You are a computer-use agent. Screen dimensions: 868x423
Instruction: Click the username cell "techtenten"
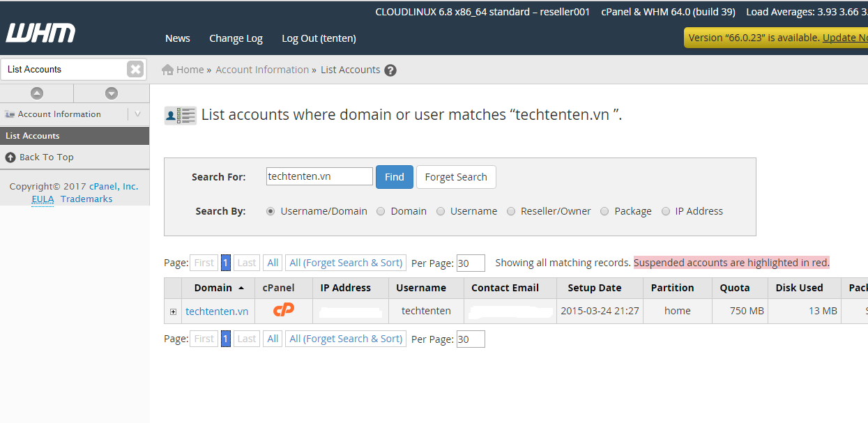click(x=426, y=311)
